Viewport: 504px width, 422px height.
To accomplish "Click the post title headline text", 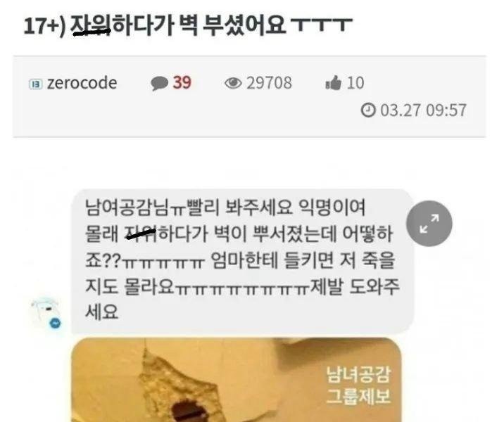I will [188, 25].
